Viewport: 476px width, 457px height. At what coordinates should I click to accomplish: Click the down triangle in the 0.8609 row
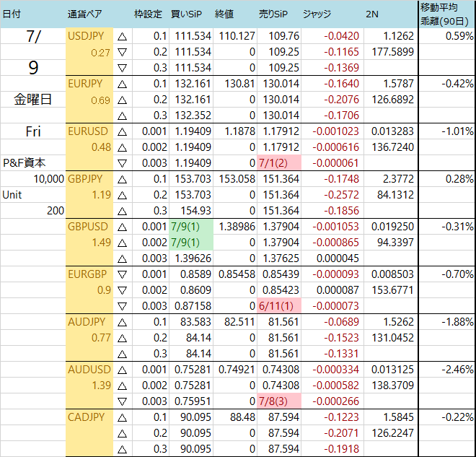point(122,291)
